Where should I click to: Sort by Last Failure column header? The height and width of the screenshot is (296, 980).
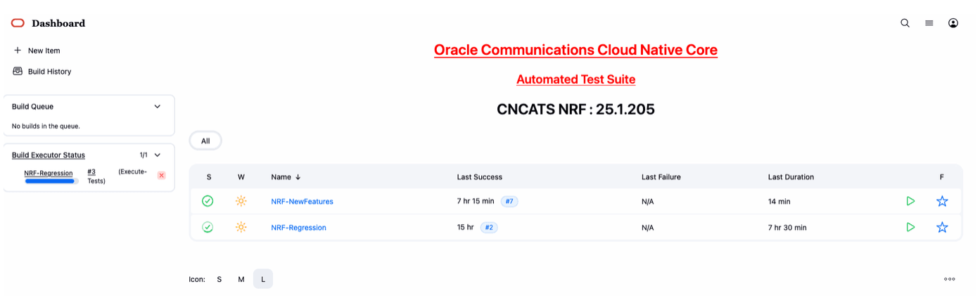661,177
